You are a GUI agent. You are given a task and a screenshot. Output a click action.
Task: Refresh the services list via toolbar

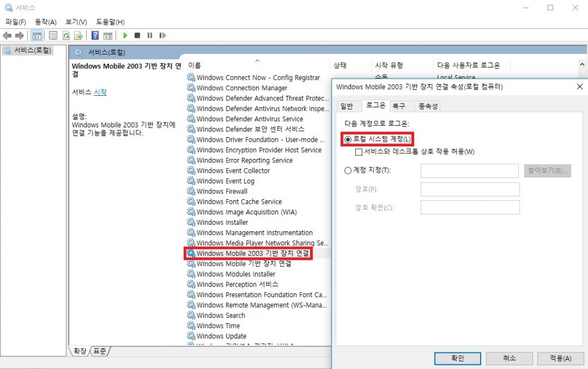pyautogui.click(x=66, y=36)
